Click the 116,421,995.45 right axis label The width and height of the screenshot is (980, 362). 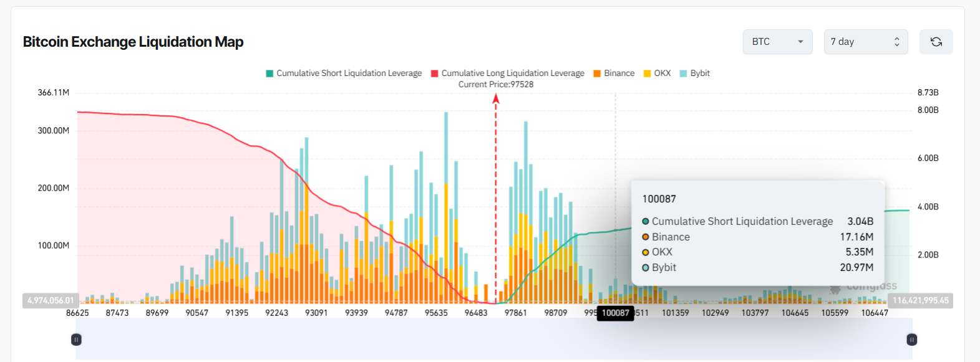(920, 300)
